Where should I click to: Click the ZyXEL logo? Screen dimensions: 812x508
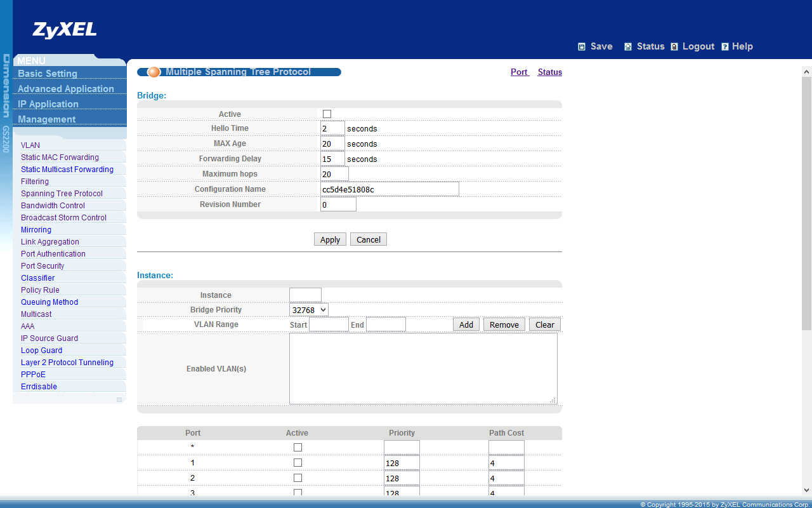click(x=65, y=30)
